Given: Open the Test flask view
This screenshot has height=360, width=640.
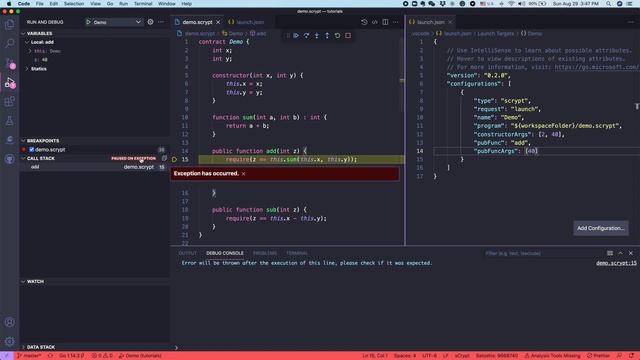Looking at the screenshot, I should (9, 121).
